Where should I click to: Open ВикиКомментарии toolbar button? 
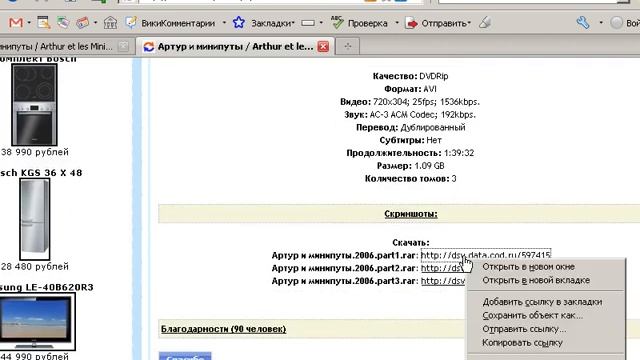pyautogui.click(x=170, y=23)
